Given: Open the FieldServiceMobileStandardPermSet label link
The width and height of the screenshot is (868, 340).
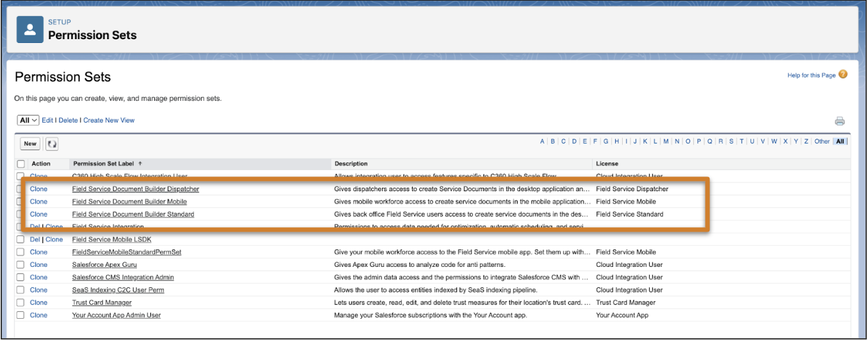Looking at the screenshot, I should [x=126, y=252].
